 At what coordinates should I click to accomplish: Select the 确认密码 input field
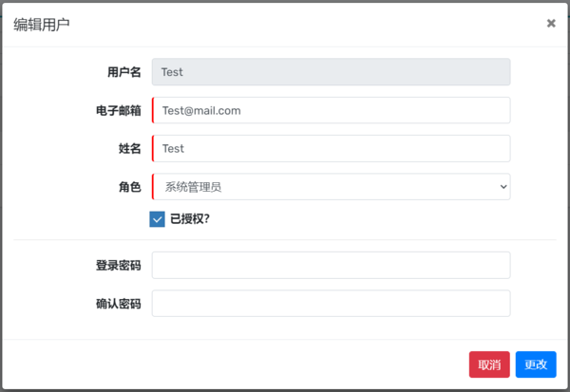[x=331, y=304]
